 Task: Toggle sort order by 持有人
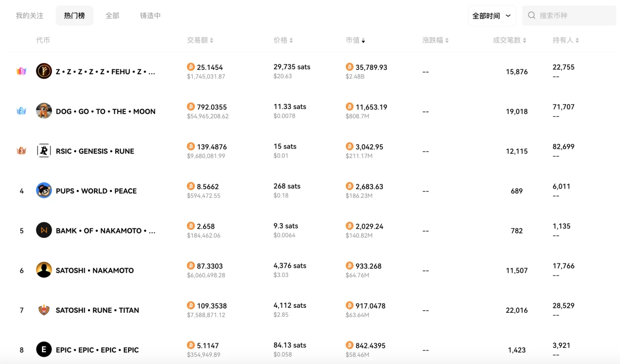(566, 40)
